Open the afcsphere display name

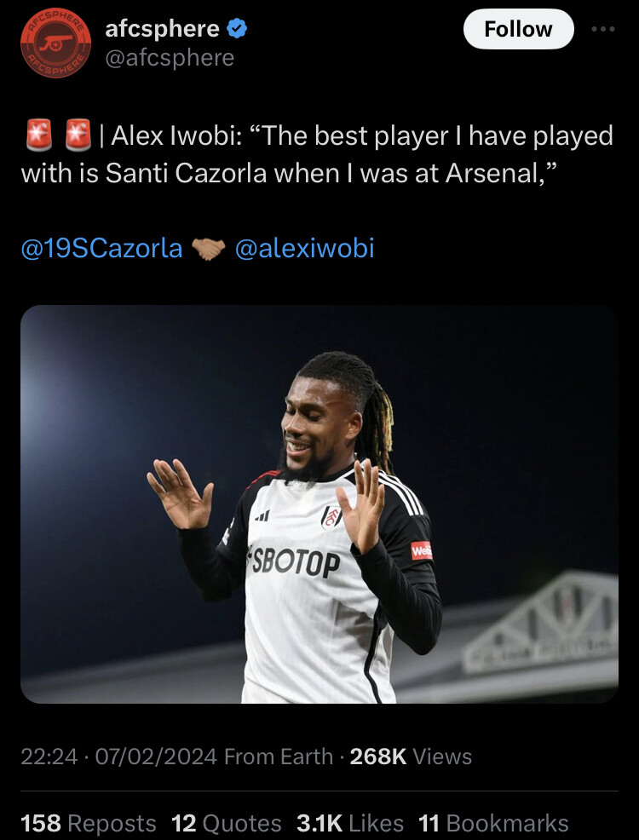pos(162,28)
